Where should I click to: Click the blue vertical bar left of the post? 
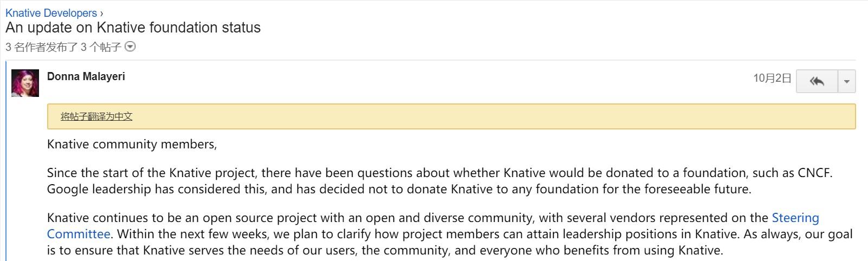point(7,161)
